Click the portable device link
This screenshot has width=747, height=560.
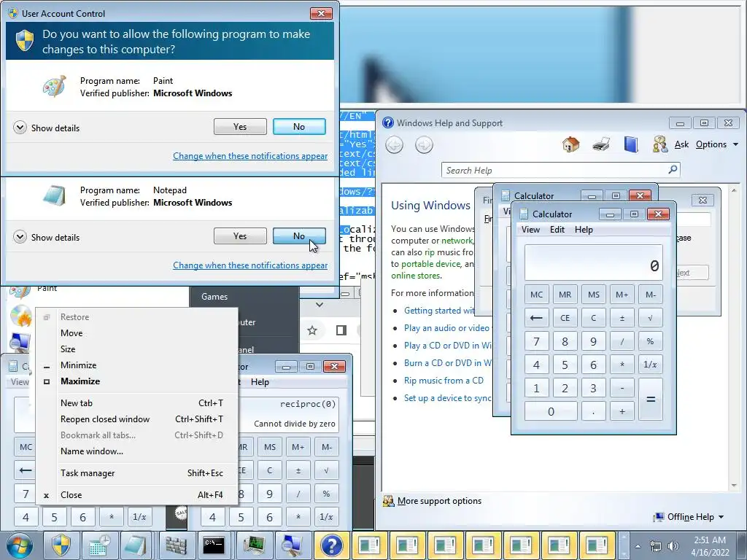pyautogui.click(x=430, y=264)
